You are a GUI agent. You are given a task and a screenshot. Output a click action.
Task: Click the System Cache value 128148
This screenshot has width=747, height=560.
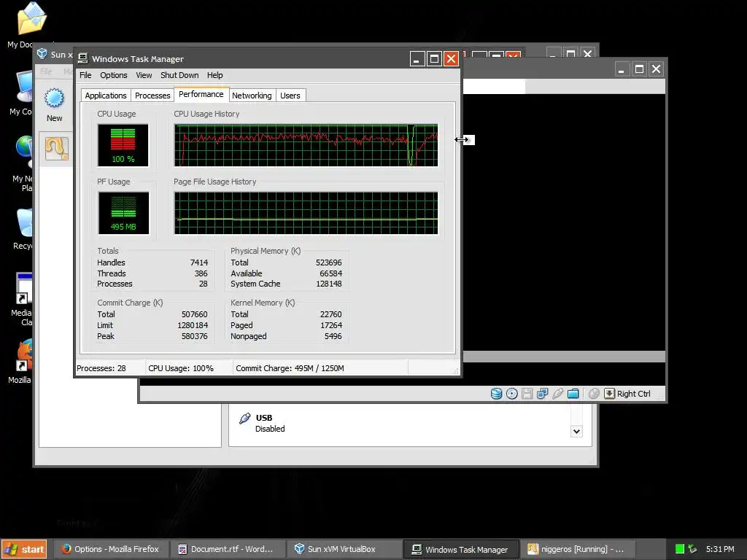click(329, 284)
